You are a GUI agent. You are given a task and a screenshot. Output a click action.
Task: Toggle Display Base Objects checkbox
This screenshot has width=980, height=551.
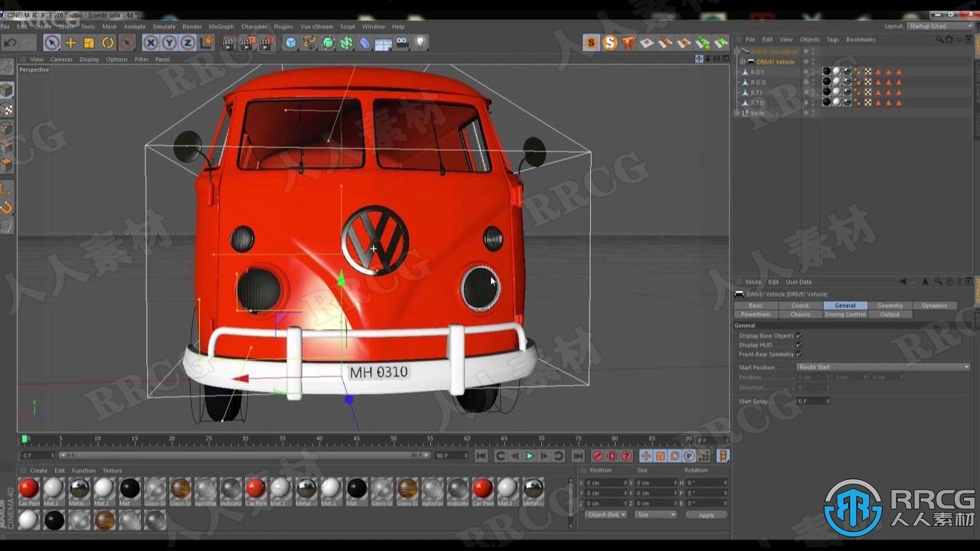click(799, 335)
